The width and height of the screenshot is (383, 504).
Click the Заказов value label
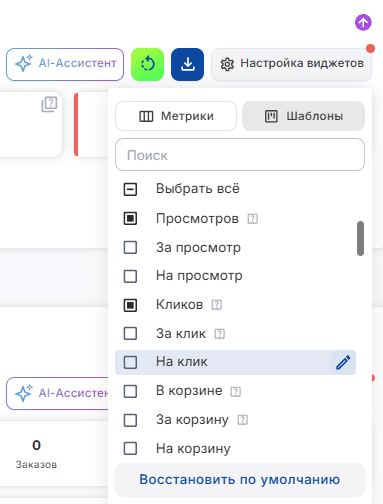pyautogui.click(x=36, y=464)
